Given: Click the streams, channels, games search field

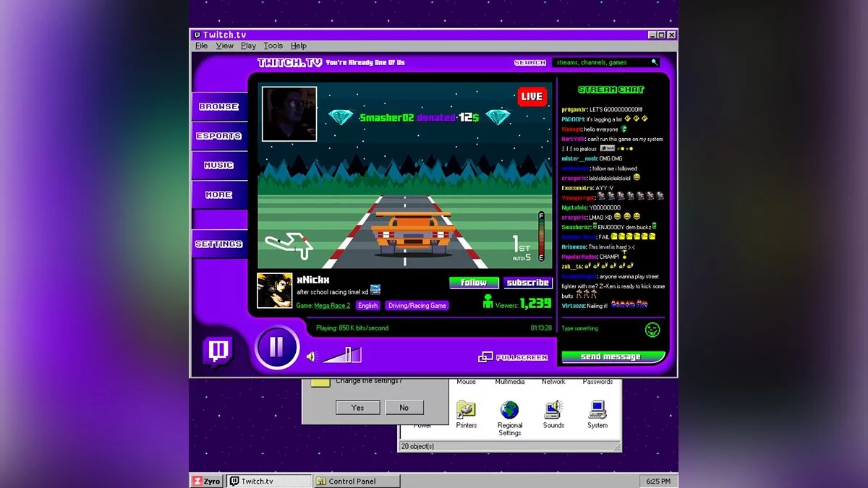Looking at the screenshot, I should click(x=605, y=63).
